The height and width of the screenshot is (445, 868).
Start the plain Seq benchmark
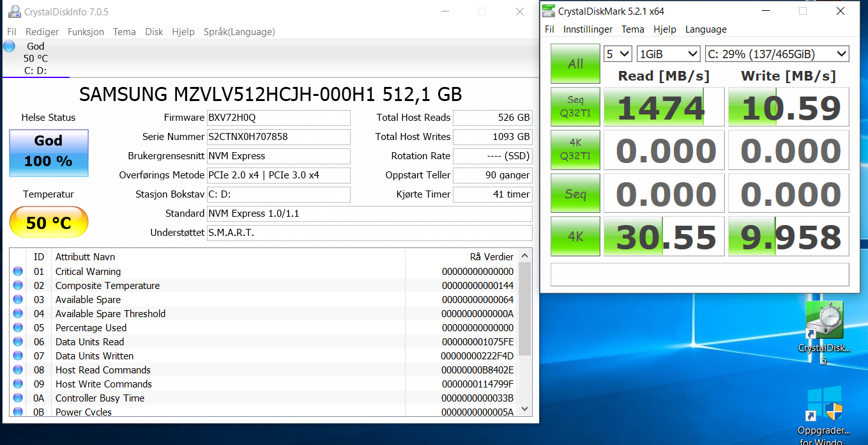pos(575,193)
